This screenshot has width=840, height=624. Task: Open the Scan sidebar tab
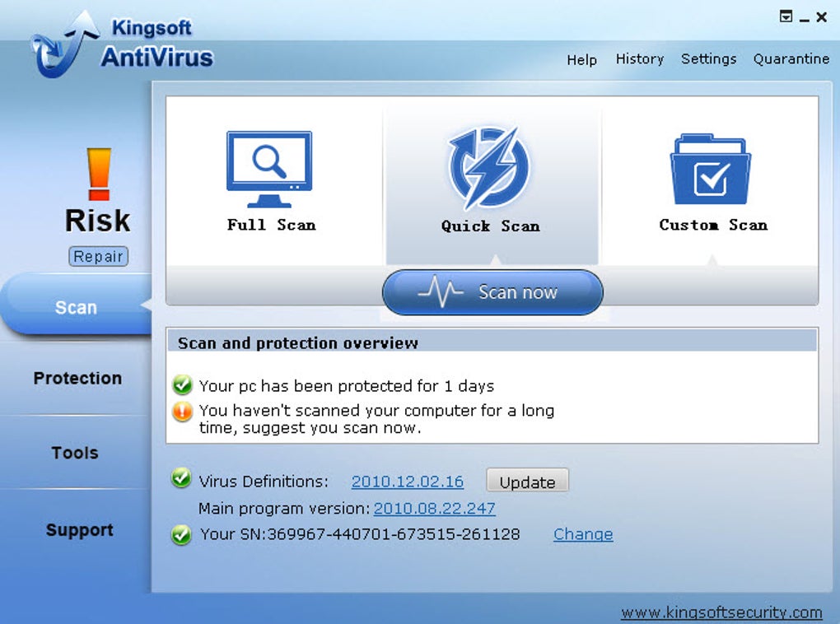(x=76, y=306)
